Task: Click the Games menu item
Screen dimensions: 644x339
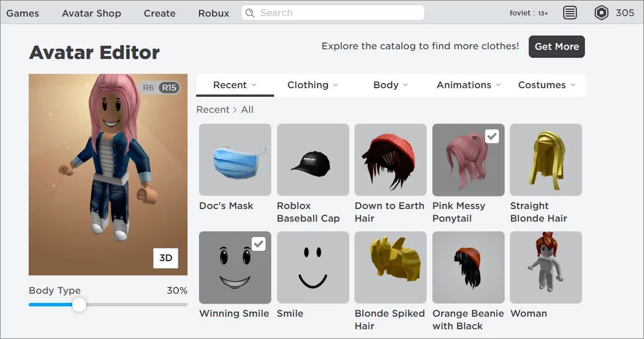Action: coord(23,13)
